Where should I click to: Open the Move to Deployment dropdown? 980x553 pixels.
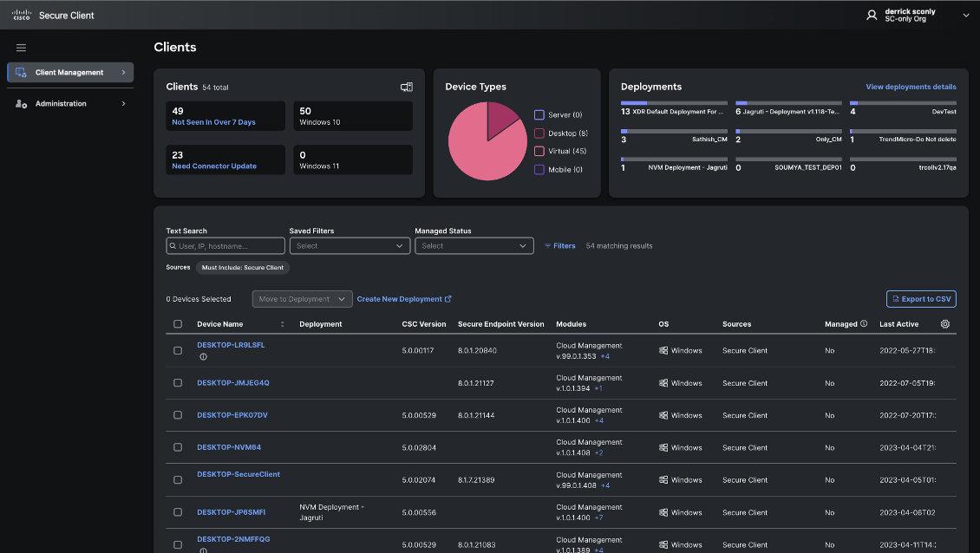tap(302, 299)
